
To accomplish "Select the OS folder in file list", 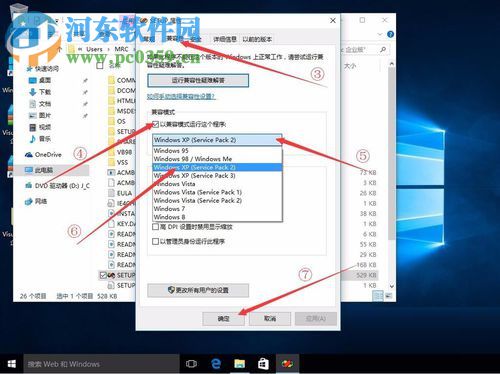I will 117,121.
